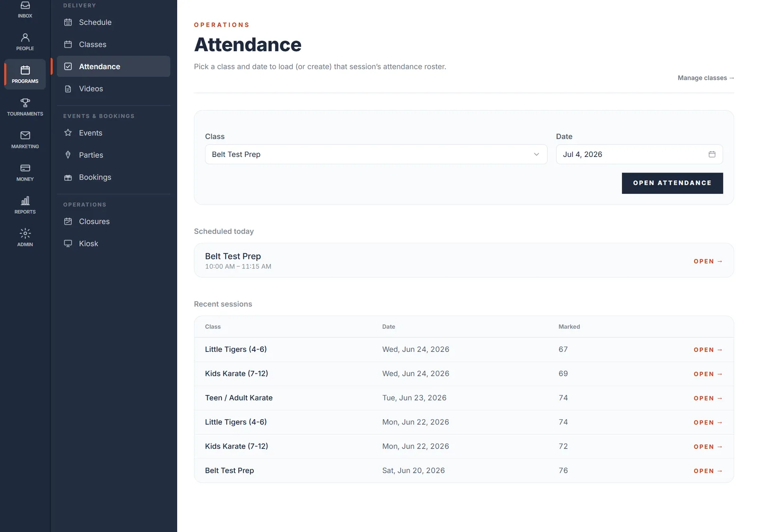The image size is (759, 532).
Task: Click 'Tue, Jun 23, 2026' date cell
Action: point(414,398)
